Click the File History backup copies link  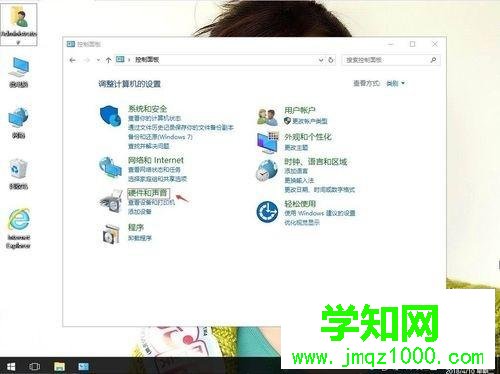(x=181, y=127)
